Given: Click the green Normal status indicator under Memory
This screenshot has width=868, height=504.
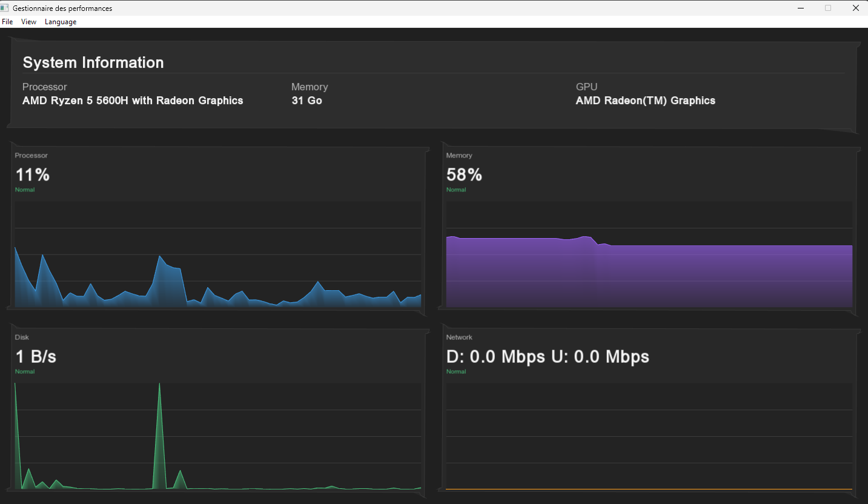Looking at the screenshot, I should pyautogui.click(x=456, y=190).
